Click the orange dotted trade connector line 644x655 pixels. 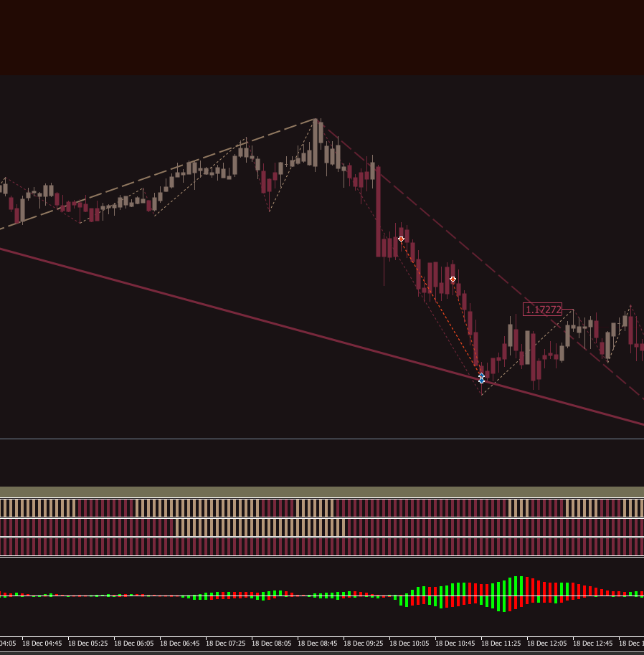pos(441,308)
